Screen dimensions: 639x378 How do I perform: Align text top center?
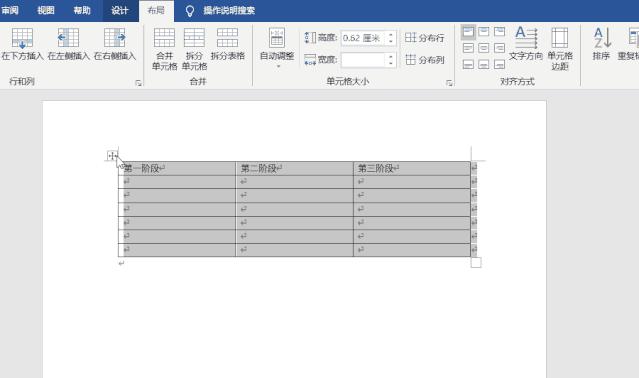point(484,32)
